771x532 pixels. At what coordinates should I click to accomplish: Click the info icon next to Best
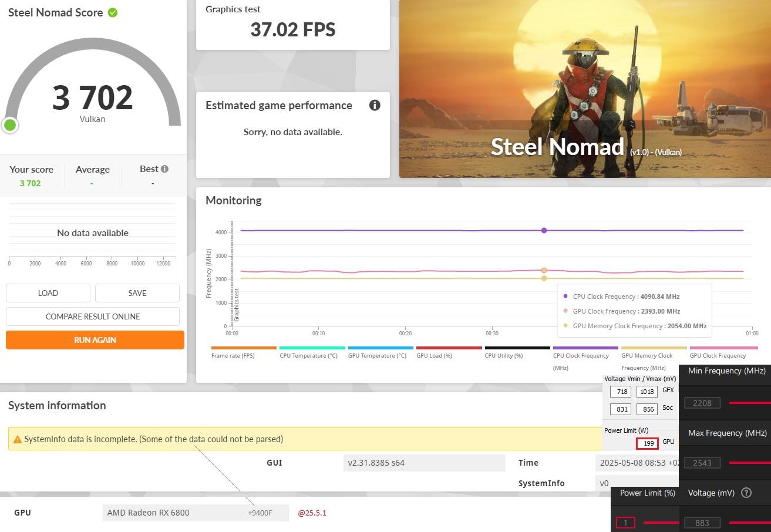164,169
